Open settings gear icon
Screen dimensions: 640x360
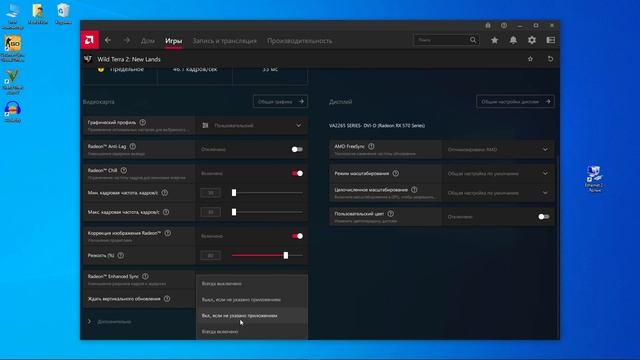click(x=532, y=40)
